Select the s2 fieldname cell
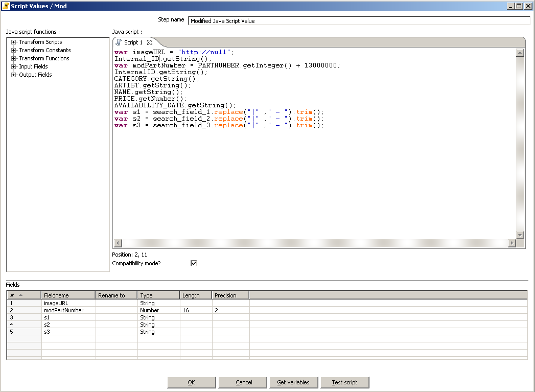 [68, 325]
